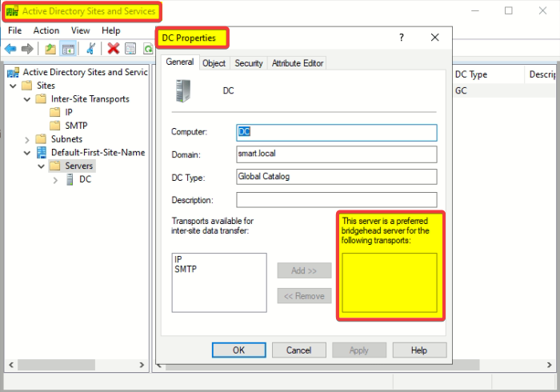
Task: Click the preferred bridgehead transports list box
Action: [x=390, y=282]
